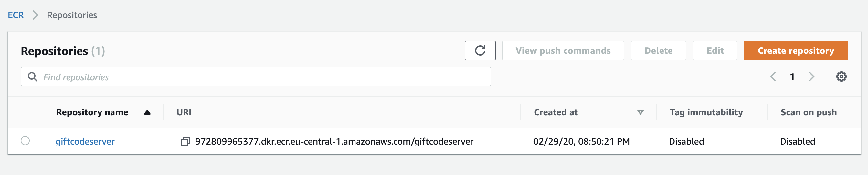Click the Create repository button

(796, 51)
